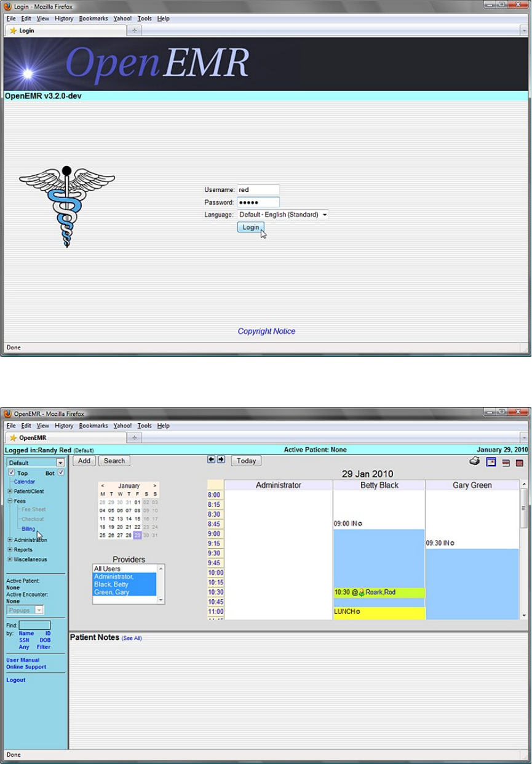Image resolution: width=532 pixels, height=764 pixels.
Task: Click Firefox icon in OpenEMR window title bar
Action: [x=8, y=413]
